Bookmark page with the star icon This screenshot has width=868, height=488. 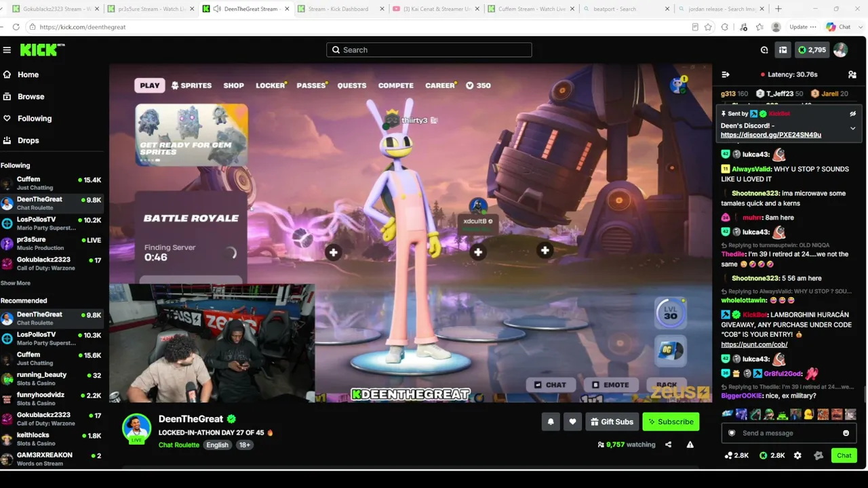pos(708,27)
